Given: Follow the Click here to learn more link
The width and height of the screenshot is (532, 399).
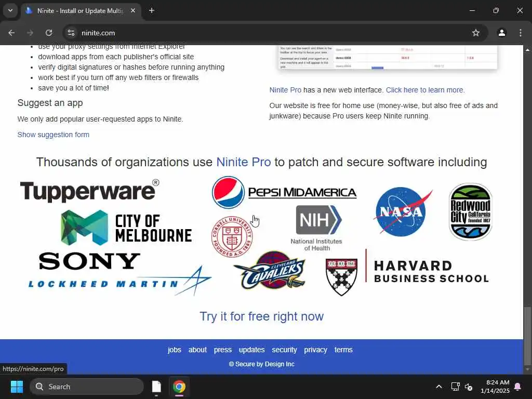Looking at the screenshot, I should coord(425,90).
